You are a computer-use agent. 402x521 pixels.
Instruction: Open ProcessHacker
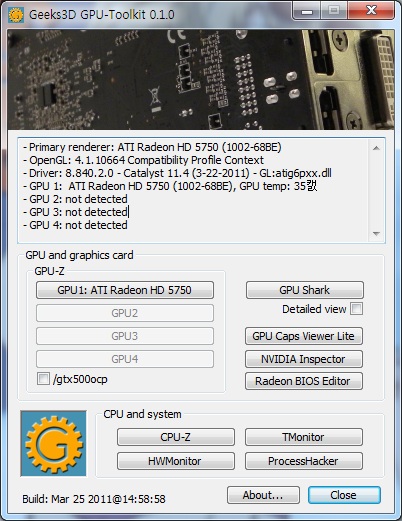click(x=304, y=461)
